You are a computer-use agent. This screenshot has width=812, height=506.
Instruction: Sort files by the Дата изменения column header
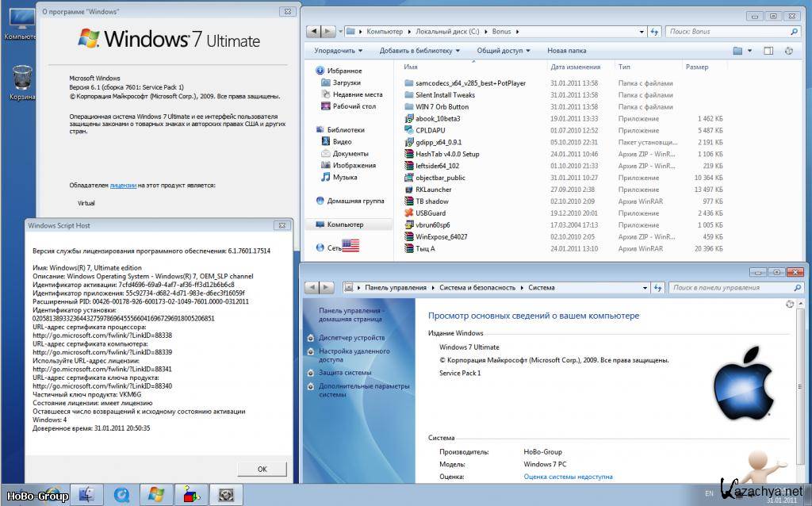click(576, 67)
